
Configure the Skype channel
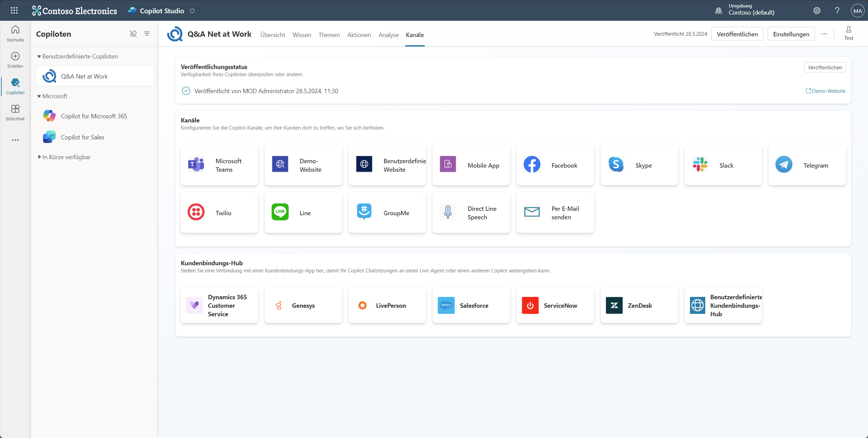[x=639, y=165]
